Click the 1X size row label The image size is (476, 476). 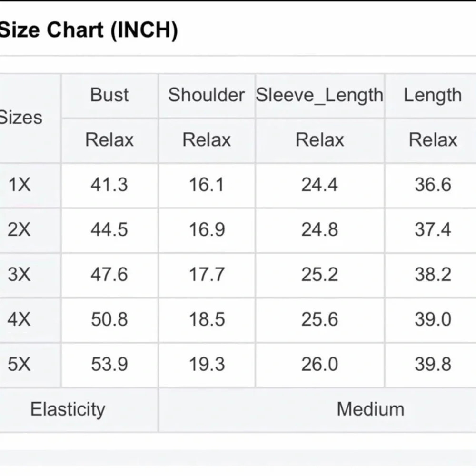point(19,185)
